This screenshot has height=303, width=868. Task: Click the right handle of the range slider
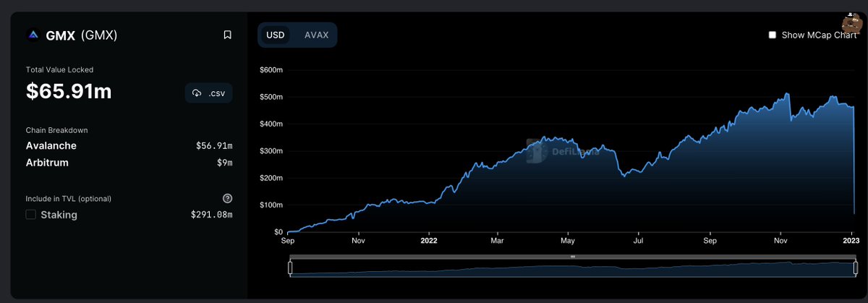[856, 268]
